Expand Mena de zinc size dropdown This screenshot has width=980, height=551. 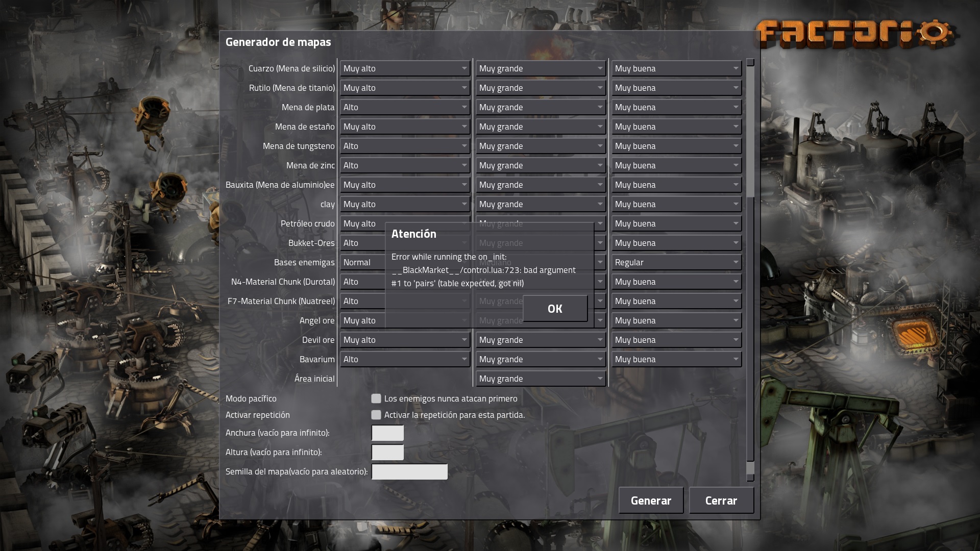[541, 165]
